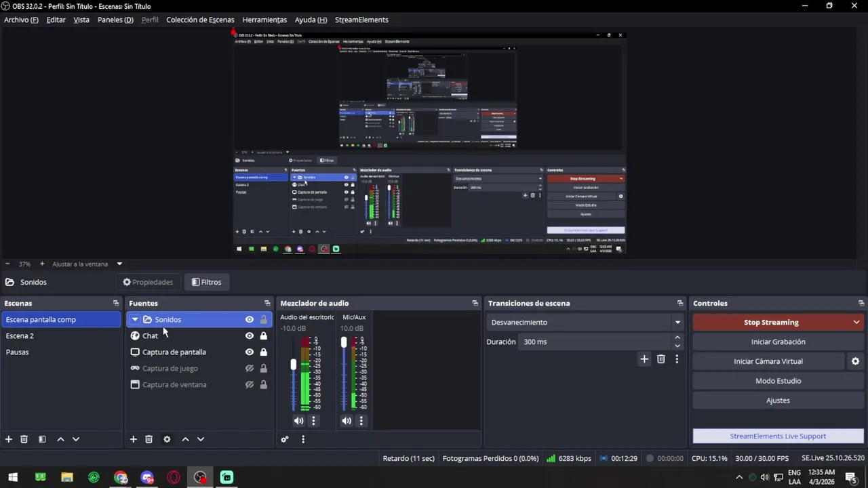
Task: Unlock the Captura de pantalla source
Action: (264, 352)
